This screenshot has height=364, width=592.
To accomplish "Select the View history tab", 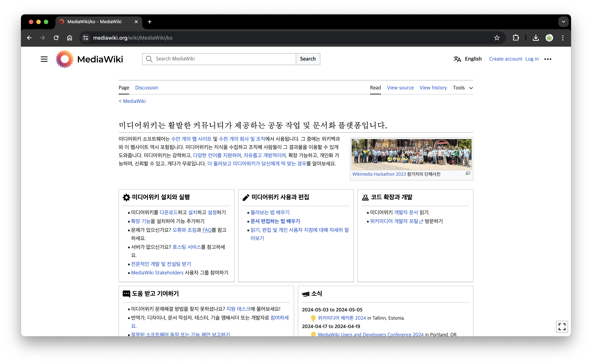I will pos(433,88).
